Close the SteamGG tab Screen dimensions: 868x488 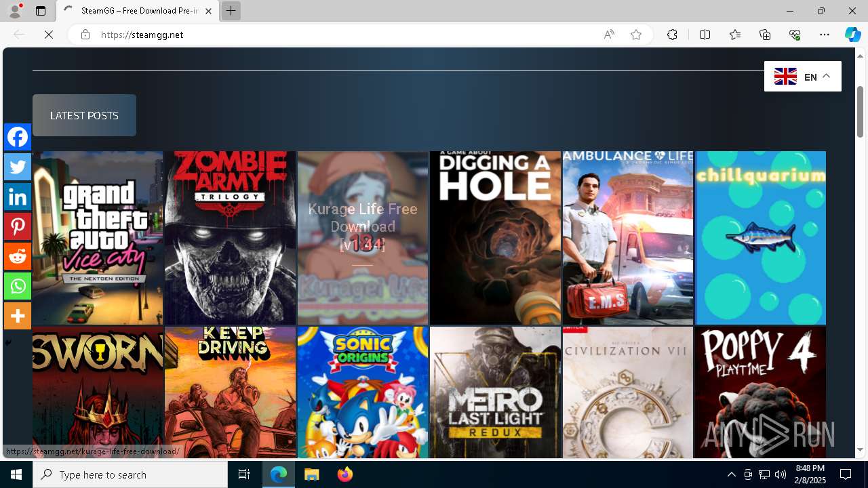208,11
